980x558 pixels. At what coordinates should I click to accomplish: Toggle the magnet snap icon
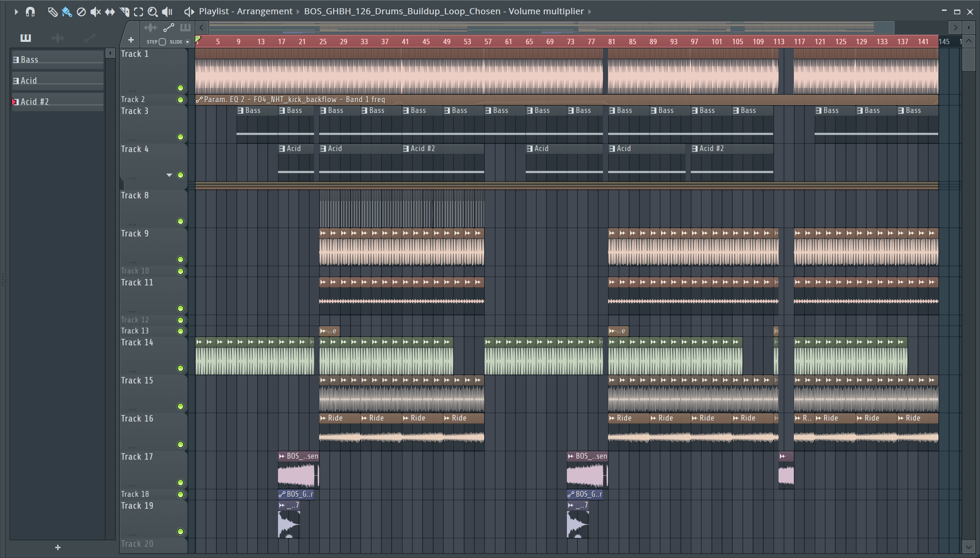30,12
